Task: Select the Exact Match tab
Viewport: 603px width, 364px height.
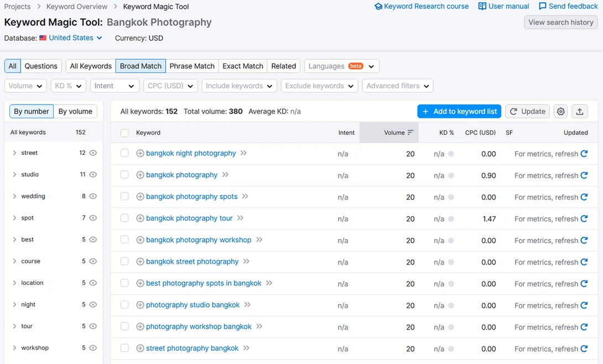Action: point(243,66)
